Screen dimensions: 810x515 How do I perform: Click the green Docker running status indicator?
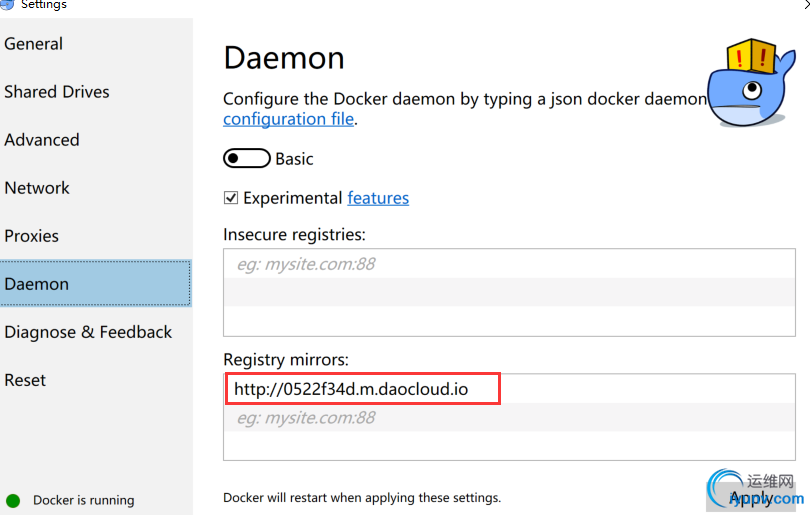click(13, 501)
